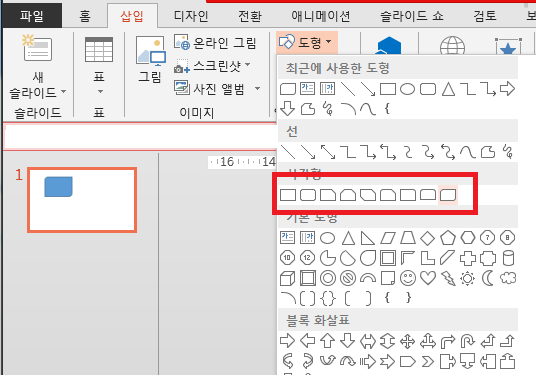Open the 슬라이드 쇼 tab
536x379 pixels.
coord(412,16)
